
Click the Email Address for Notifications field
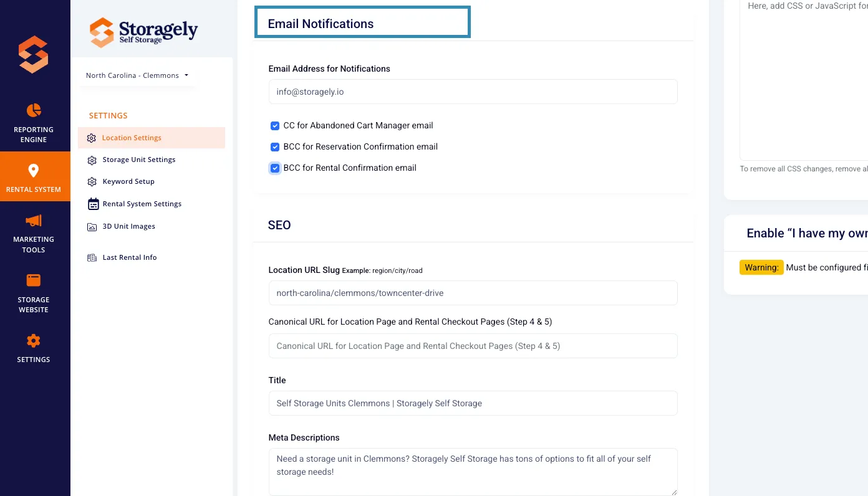[473, 92]
